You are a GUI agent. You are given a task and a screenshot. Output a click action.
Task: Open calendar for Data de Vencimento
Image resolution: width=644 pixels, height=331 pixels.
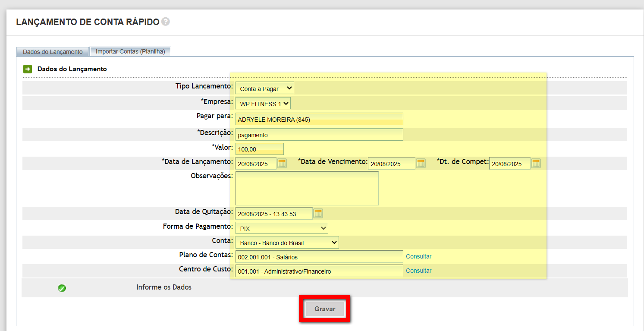click(x=421, y=163)
